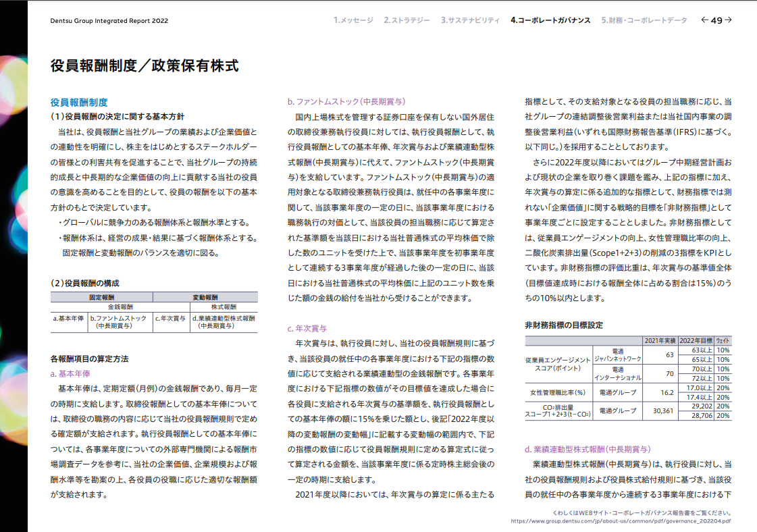Click target value 28,706
The image size is (757, 532).
click(x=702, y=416)
